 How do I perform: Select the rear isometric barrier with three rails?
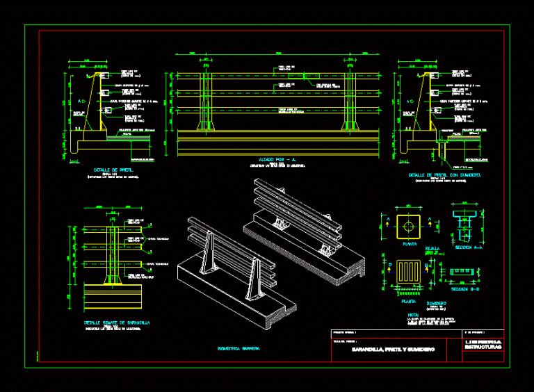(304, 232)
